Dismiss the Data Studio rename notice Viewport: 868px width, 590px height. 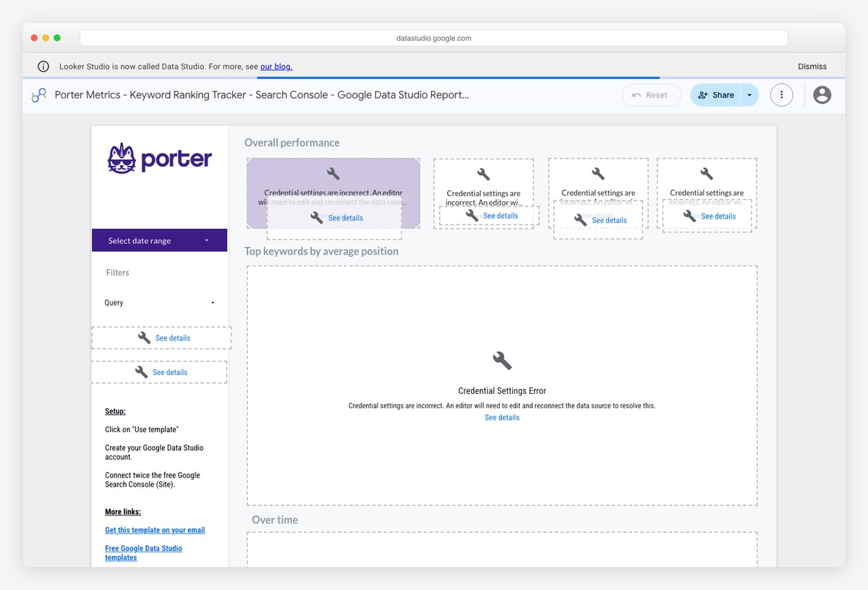click(812, 67)
